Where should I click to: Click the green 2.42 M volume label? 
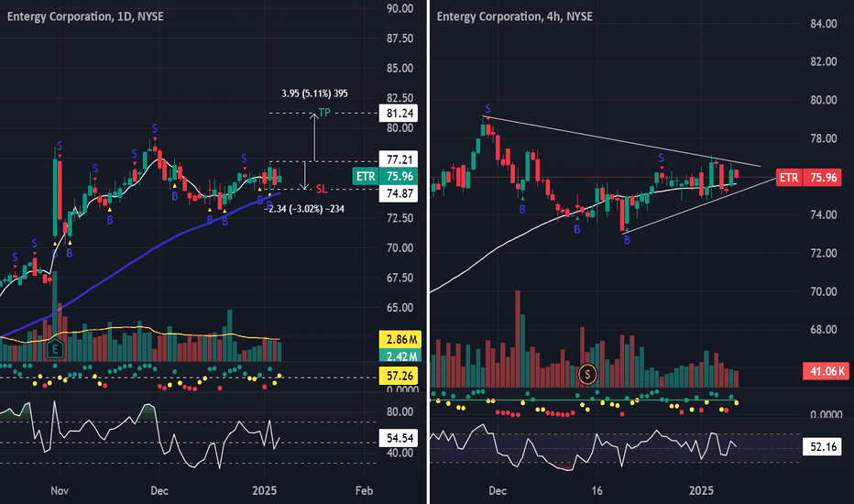[x=400, y=356]
